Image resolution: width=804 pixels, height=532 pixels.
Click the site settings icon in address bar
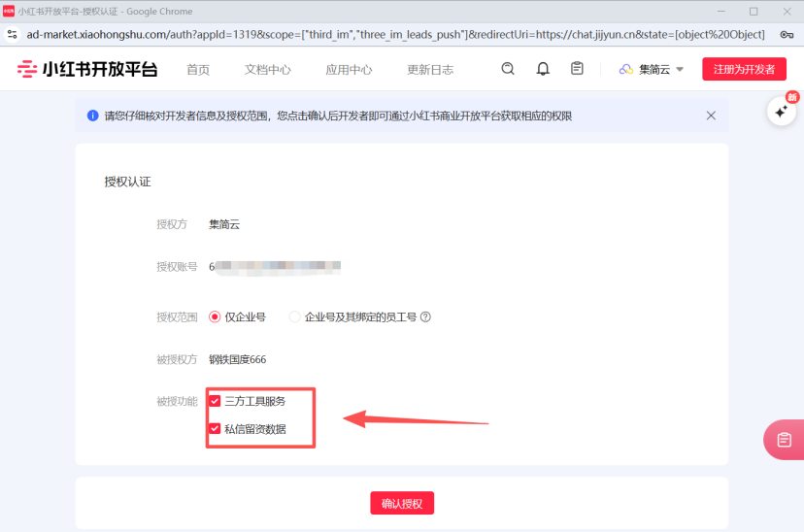(x=13, y=34)
